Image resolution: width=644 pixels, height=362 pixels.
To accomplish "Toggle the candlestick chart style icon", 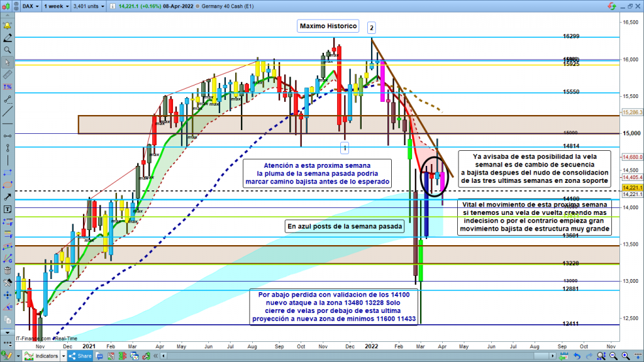I will [7, 7].
